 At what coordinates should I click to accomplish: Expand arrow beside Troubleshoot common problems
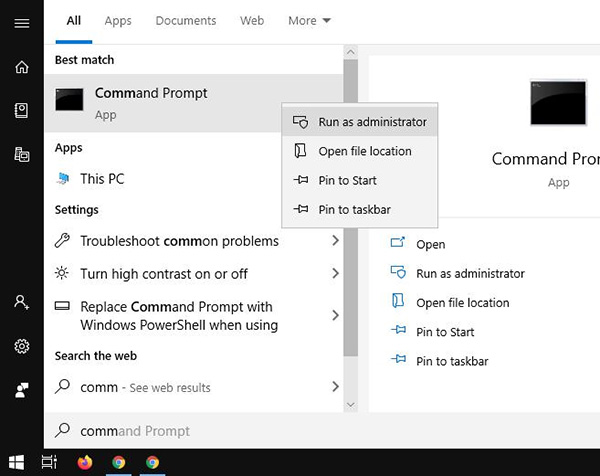pos(335,241)
